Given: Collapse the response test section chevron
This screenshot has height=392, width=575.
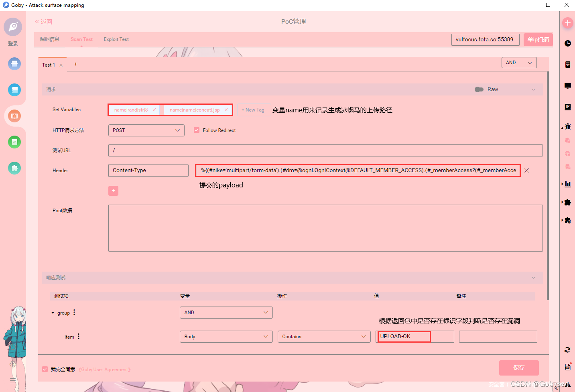Looking at the screenshot, I should click(x=534, y=278).
